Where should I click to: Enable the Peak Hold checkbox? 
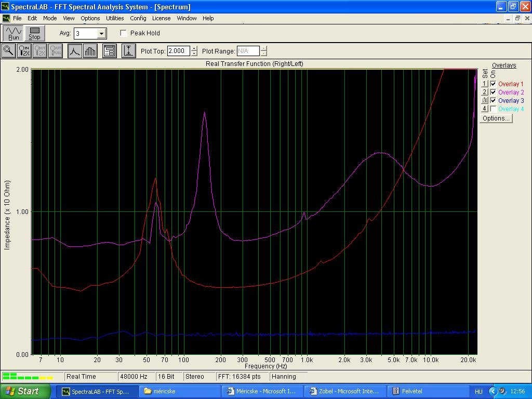pos(124,33)
